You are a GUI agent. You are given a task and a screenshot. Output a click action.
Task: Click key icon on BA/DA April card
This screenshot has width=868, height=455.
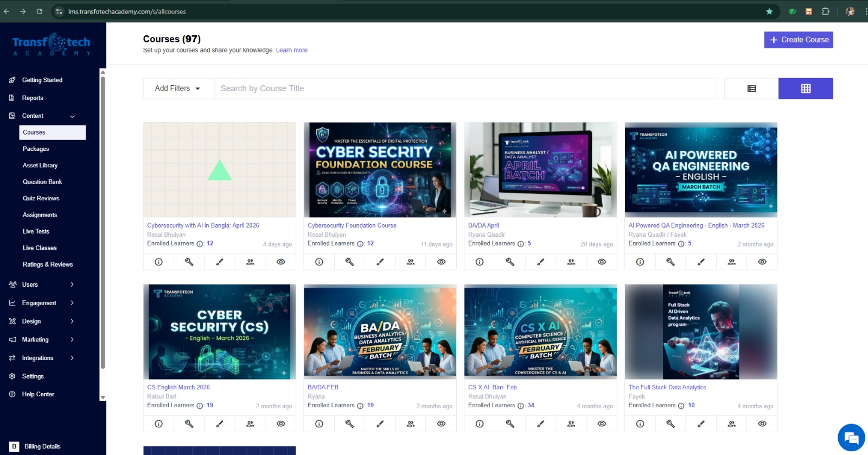coord(510,262)
